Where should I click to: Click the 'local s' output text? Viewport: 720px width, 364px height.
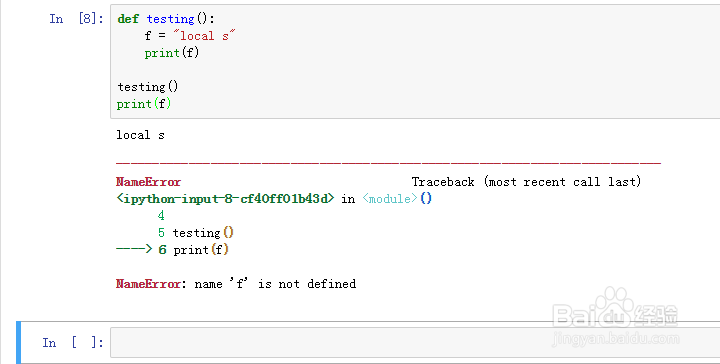pyautogui.click(x=140, y=135)
